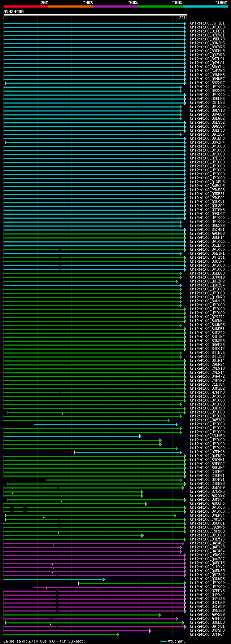The height and width of the screenshot is (644, 231).
Task: Open hit UniRef100_Q4XSH3
Action: pos(207,631)
